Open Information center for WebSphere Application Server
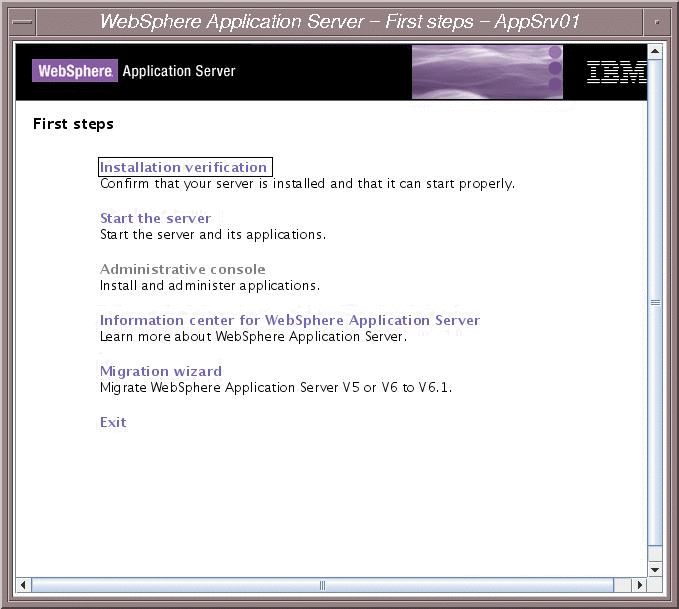The height and width of the screenshot is (609, 679). [290, 320]
